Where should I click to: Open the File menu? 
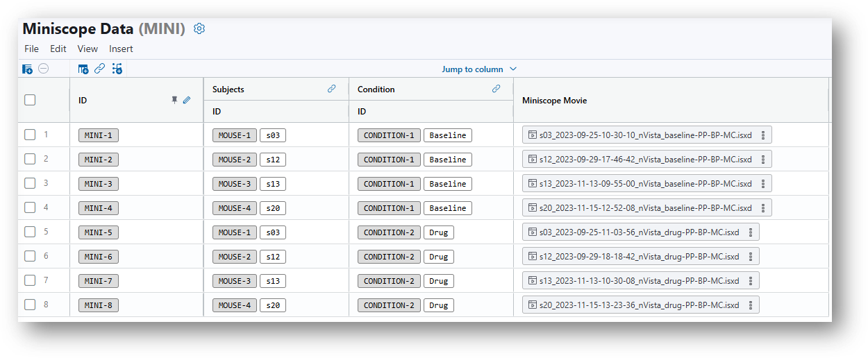(x=32, y=49)
